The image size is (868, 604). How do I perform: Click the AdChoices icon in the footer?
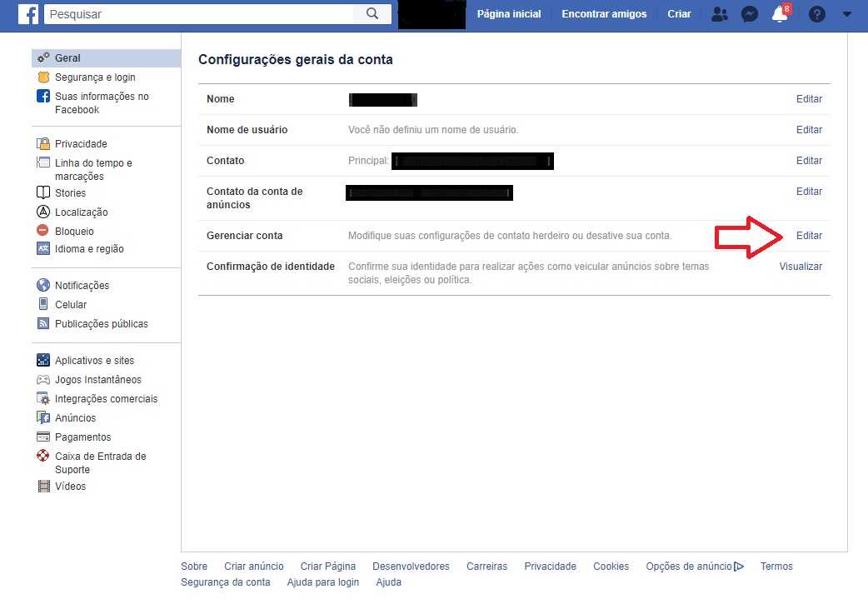click(x=739, y=567)
